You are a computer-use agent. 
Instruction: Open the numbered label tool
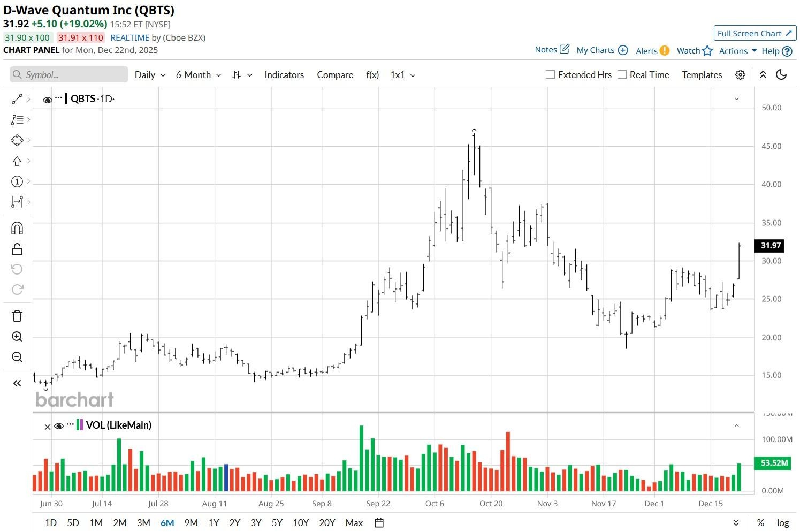(x=17, y=181)
